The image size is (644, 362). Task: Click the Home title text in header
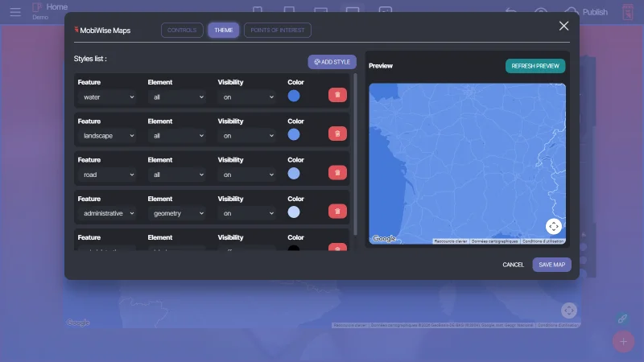point(56,7)
